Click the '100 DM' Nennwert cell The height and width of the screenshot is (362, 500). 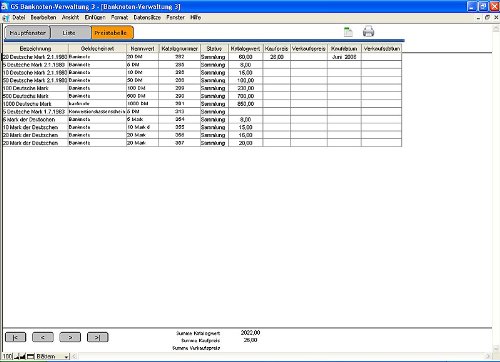pyautogui.click(x=142, y=88)
